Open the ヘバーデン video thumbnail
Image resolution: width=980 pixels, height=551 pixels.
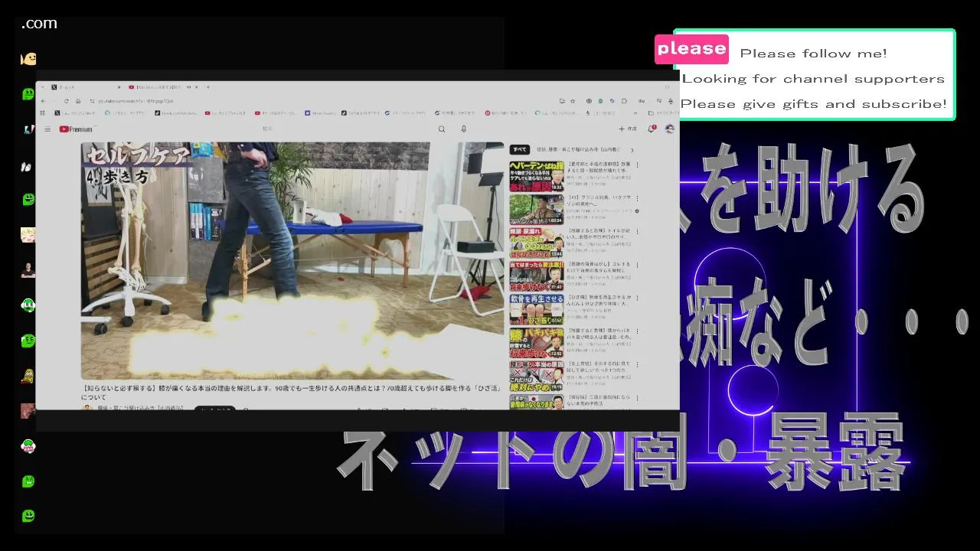pos(537,175)
